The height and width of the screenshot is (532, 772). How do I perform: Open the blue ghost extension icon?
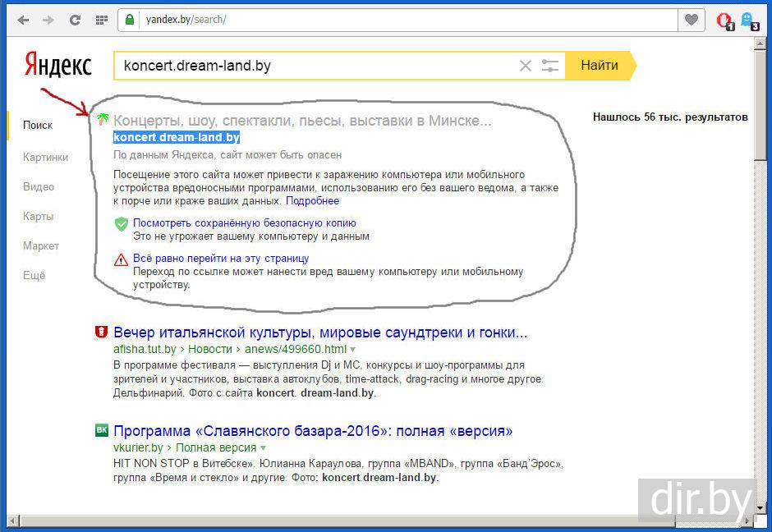(748, 20)
